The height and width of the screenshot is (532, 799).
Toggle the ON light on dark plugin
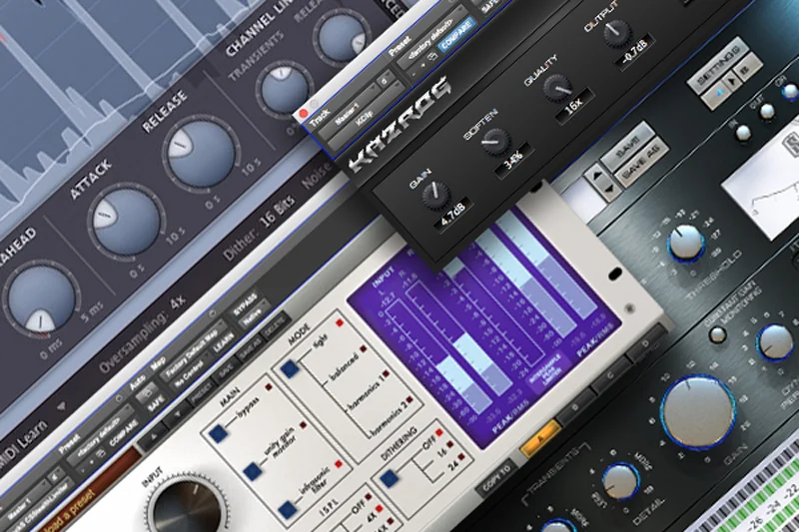(x=790, y=91)
